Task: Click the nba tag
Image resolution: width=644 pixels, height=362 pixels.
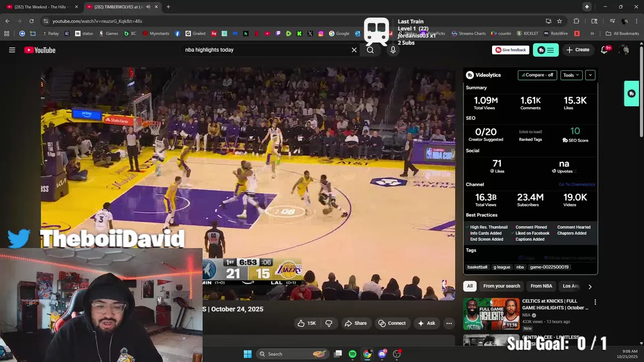Action: (x=520, y=267)
